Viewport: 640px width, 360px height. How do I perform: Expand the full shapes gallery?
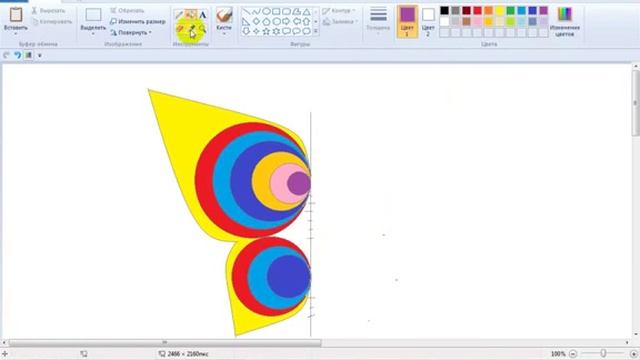(x=316, y=31)
